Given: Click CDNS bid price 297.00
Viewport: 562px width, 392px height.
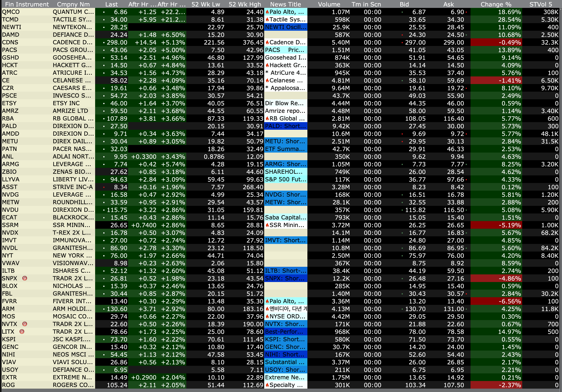Looking at the screenshot, I should tap(415, 43).
